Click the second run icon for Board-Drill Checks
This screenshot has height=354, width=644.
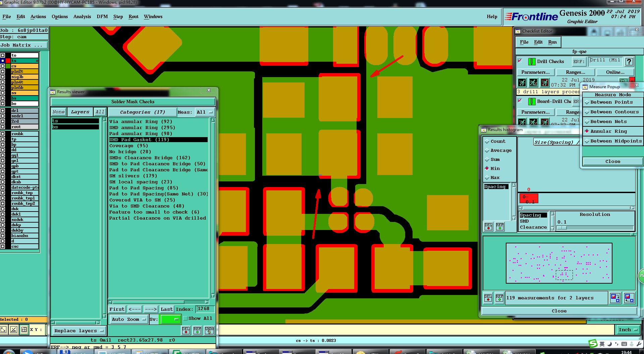(x=533, y=122)
